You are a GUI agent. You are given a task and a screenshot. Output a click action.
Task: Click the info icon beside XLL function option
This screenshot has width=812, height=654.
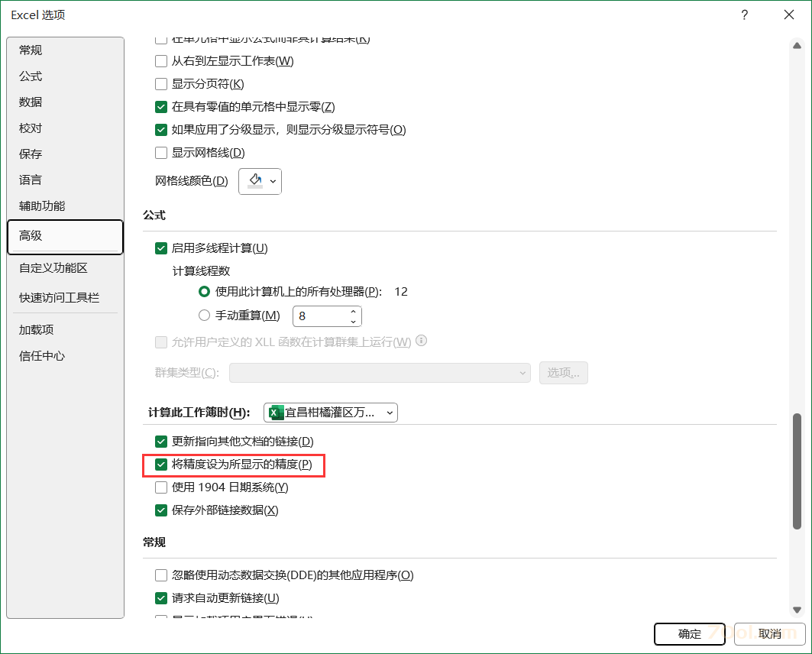tap(422, 341)
